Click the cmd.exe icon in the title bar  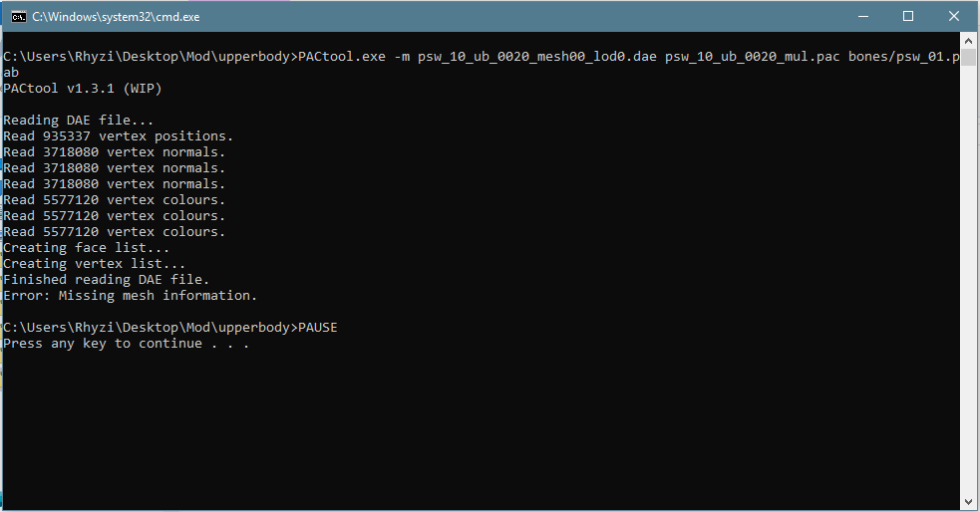[17, 16]
